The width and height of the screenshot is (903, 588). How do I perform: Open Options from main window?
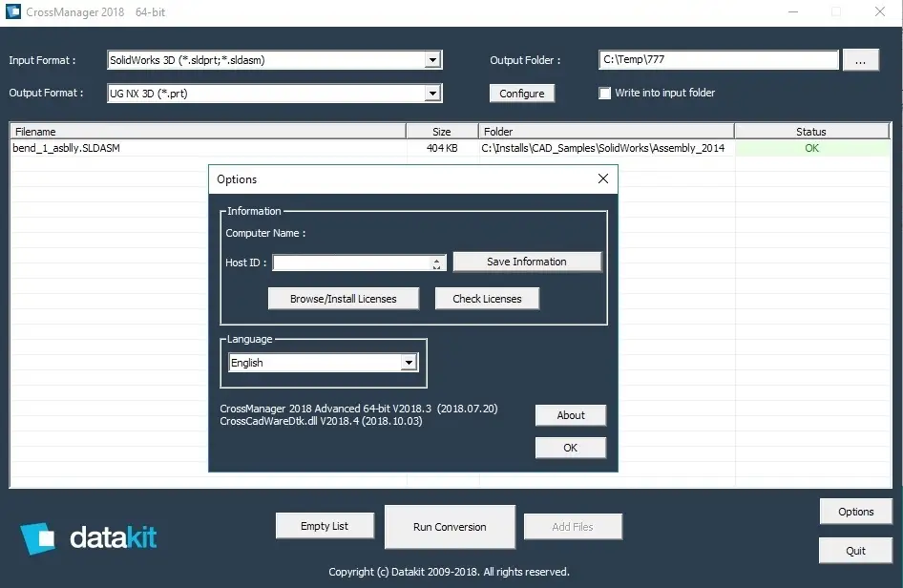[856, 512]
